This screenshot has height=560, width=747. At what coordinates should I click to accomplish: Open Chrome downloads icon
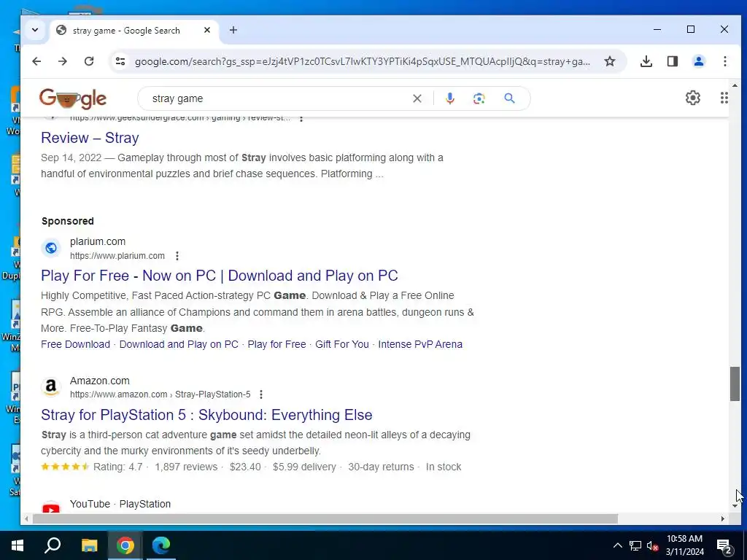tap(646, 61)
